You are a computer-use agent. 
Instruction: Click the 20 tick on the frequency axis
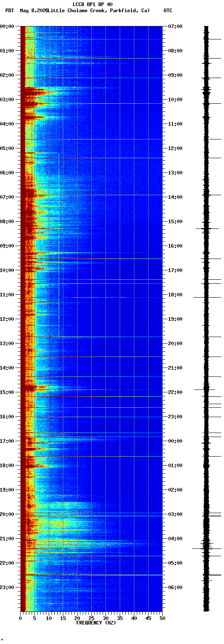[77, 618]
